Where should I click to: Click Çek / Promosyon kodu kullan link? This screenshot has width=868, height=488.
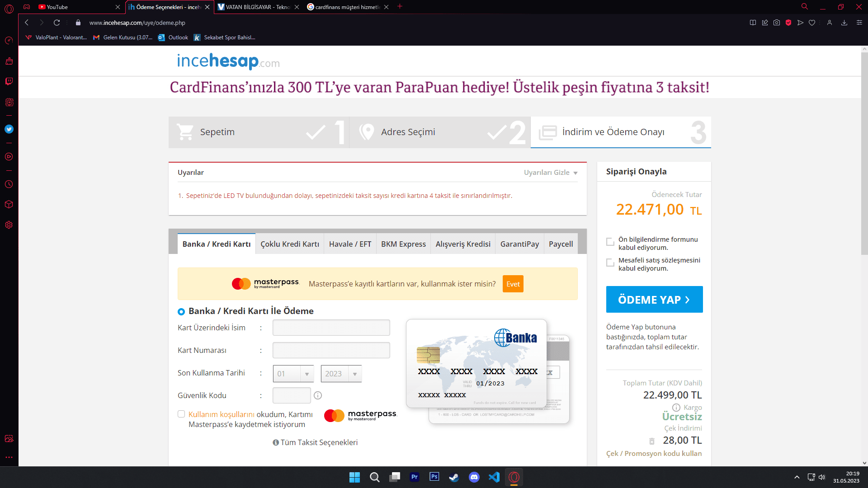654,453
